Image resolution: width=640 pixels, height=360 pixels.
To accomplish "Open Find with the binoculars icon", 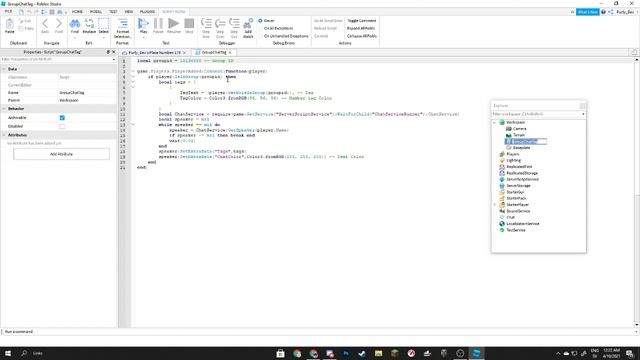I will pos(75,26).
